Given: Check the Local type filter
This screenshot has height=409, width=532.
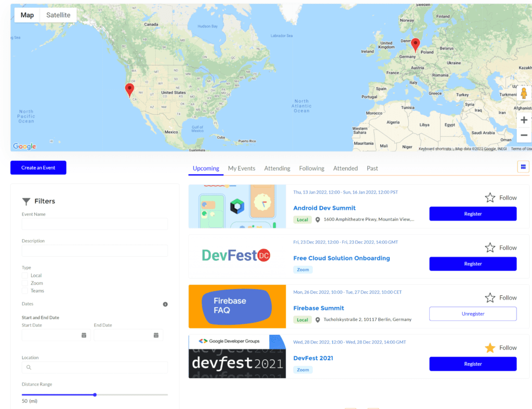Looking at the screenshot, I should [x=25, y=276].
